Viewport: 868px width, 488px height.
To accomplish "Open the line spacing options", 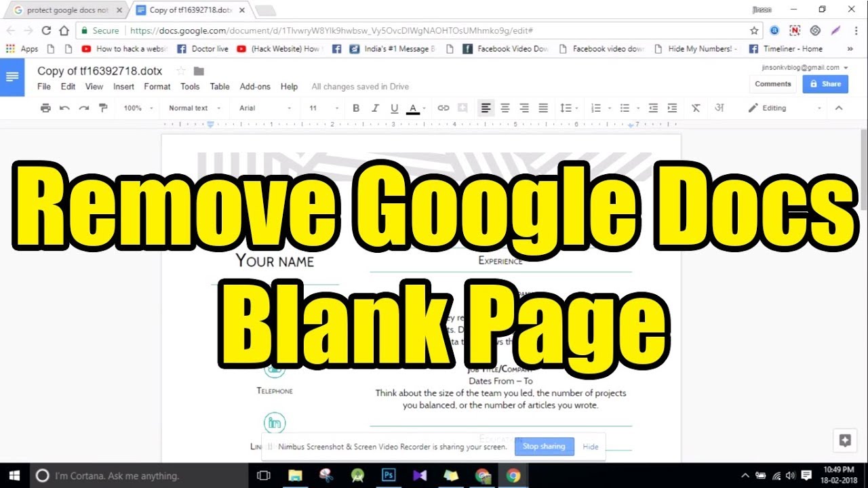I will click(x=568, y=108).
